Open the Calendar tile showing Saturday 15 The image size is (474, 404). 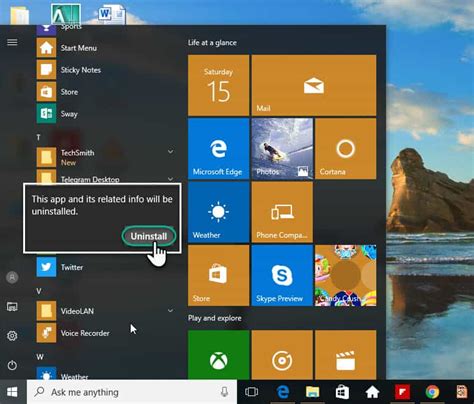[218, 85]
